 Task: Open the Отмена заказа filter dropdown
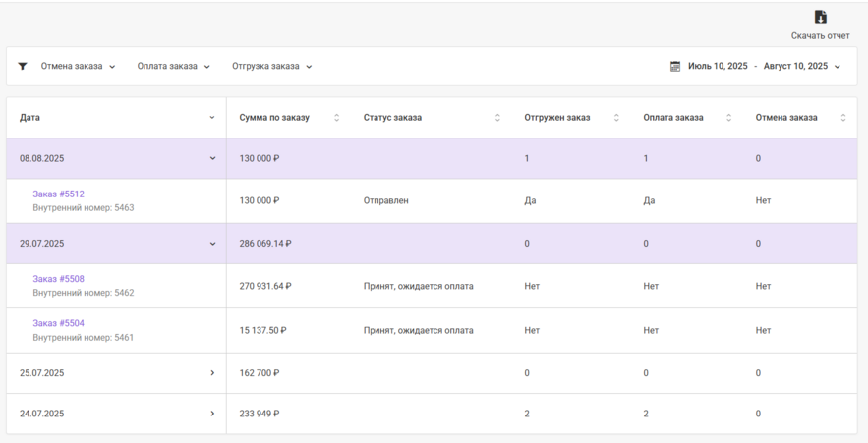78,67
